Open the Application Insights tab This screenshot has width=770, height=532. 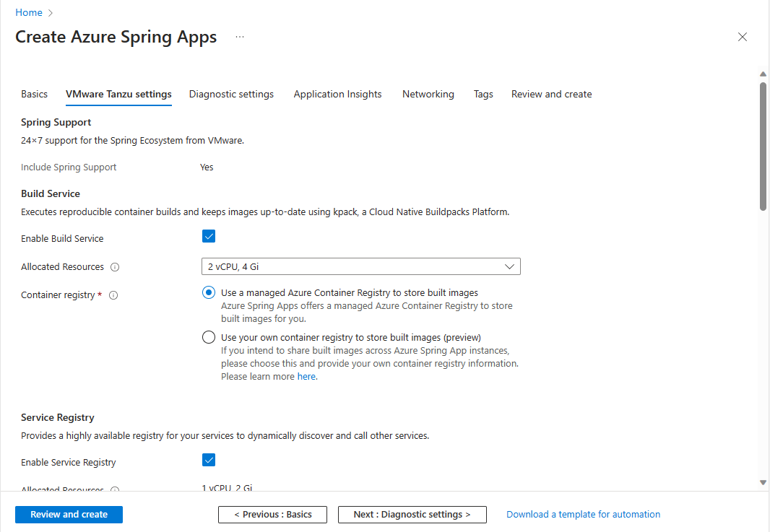[x=337, y=95]
